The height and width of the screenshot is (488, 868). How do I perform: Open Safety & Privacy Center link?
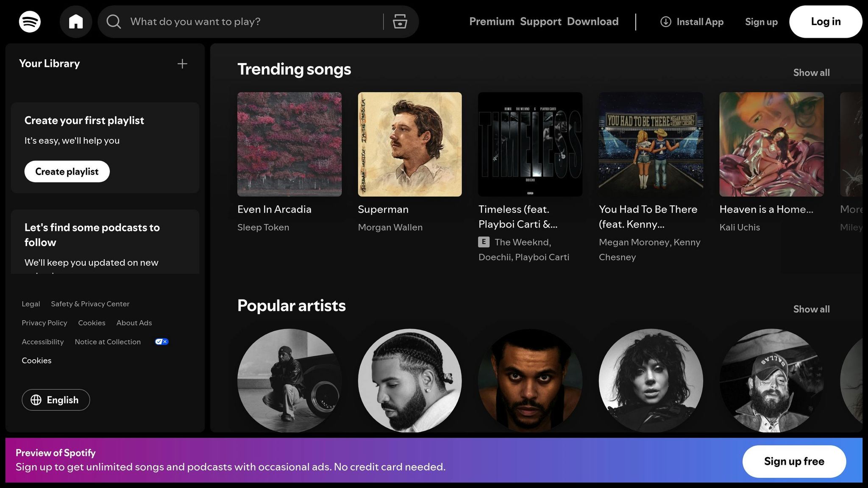point(90,304)
